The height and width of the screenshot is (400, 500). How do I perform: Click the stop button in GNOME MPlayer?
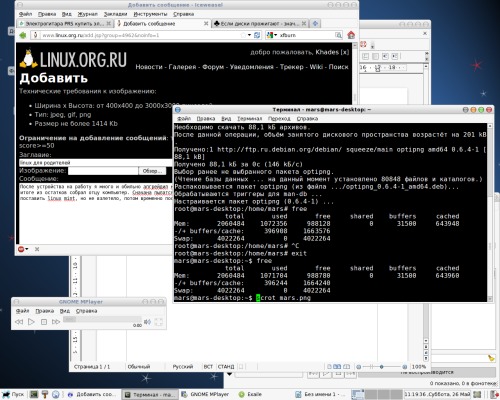(x=43, y=322)
